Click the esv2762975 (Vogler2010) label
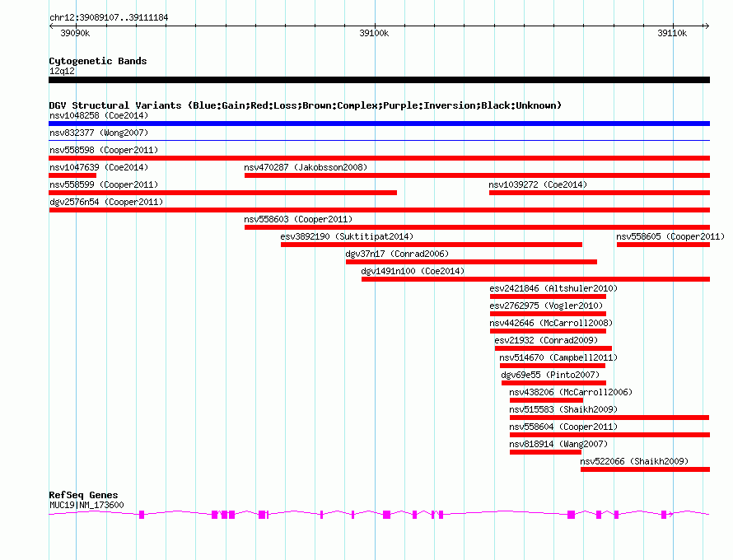The height and width of the screenshot is (560, 733). click(546, 306)
